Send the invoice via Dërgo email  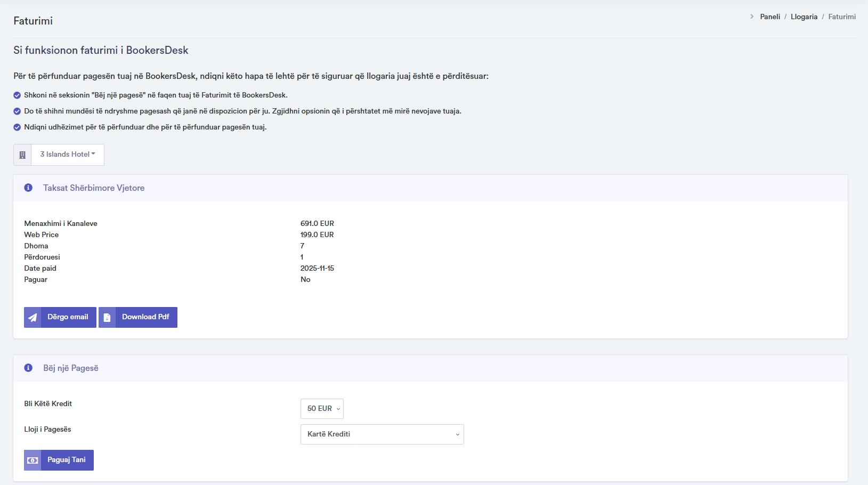pyautogui.click(x=60, y=317)
